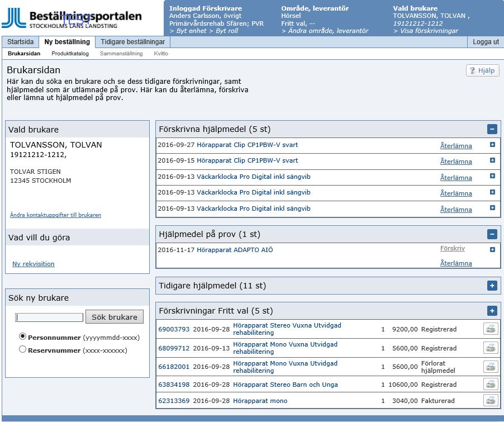This screenshot has height=422, width=504.
Task: Open the Startsida tab
Action: pyautogui.click(x=20, y=42)
